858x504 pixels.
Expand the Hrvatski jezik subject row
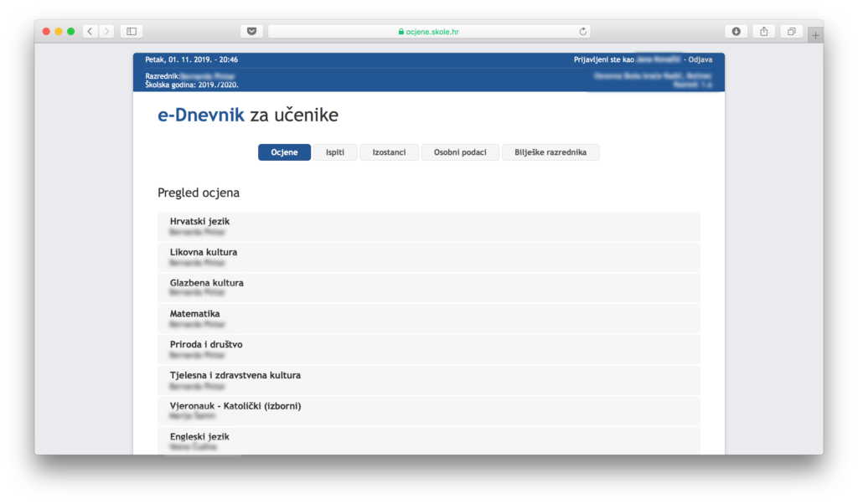tap(428, 226)
